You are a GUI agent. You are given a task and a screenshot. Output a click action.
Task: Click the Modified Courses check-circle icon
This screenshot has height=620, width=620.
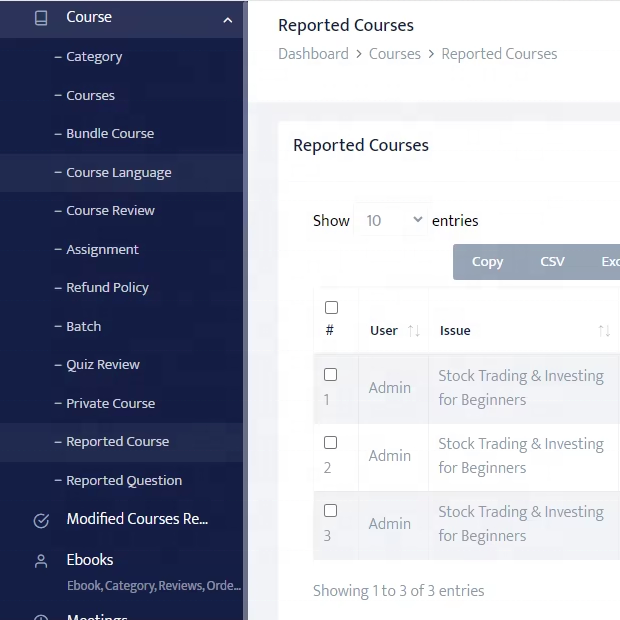(x=41, y=520)
